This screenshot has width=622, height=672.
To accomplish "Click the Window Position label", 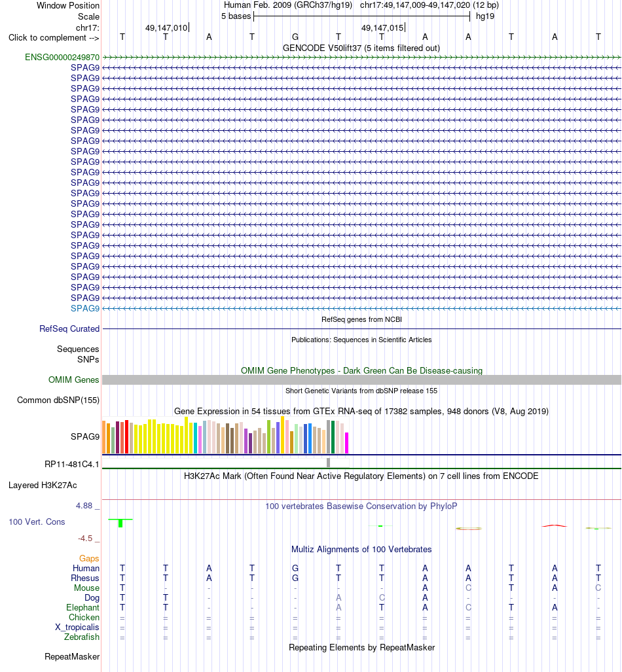I will coord(68,6).
